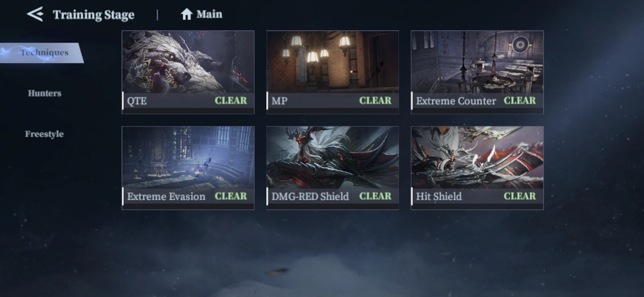Click the Extreme Counter label text
The height and width of the screenshot is (297, 644).
coord(456,101)
